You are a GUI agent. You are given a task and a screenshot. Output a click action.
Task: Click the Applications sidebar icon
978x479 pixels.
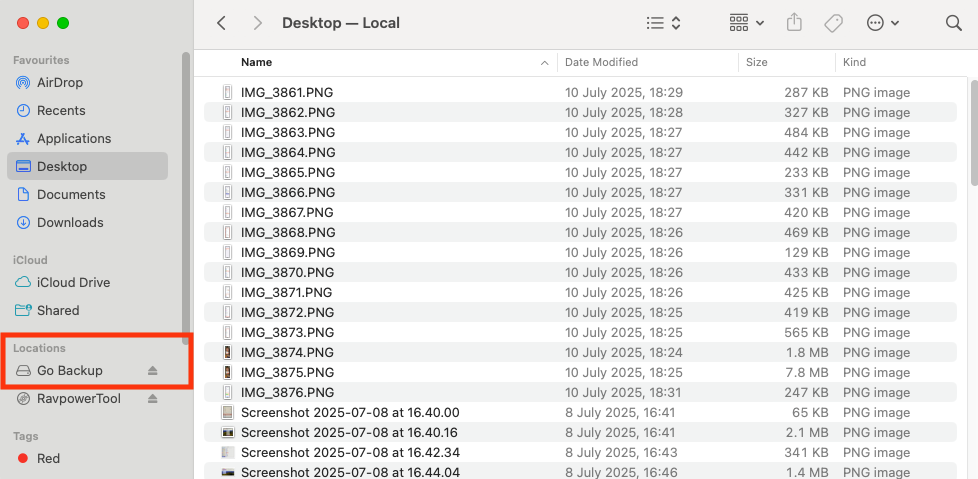pos(23,138)
